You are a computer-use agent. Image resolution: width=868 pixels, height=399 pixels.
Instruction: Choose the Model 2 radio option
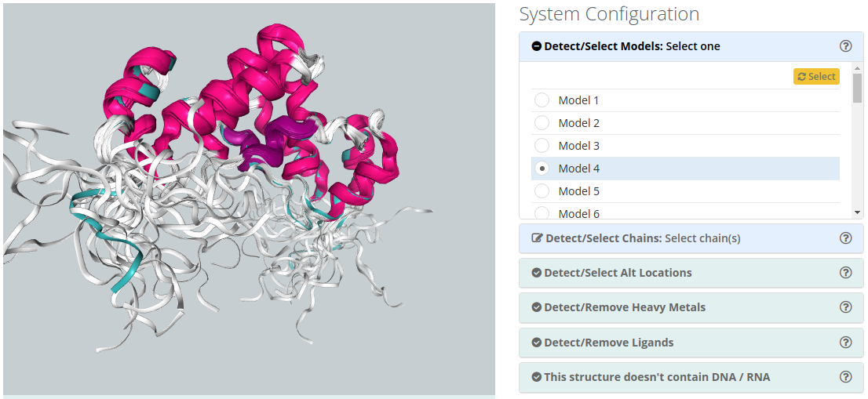(542, 123)
